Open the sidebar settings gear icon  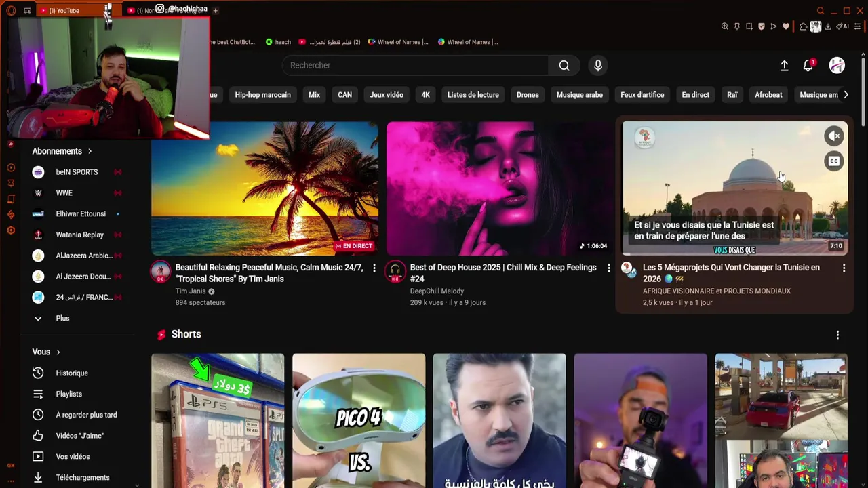[x=11, y=230]
